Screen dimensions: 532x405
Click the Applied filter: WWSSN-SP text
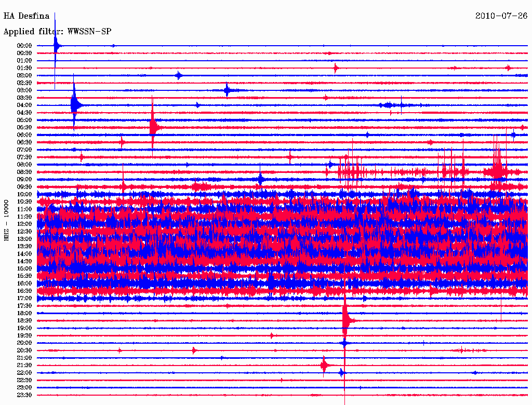tap(57, 32)
